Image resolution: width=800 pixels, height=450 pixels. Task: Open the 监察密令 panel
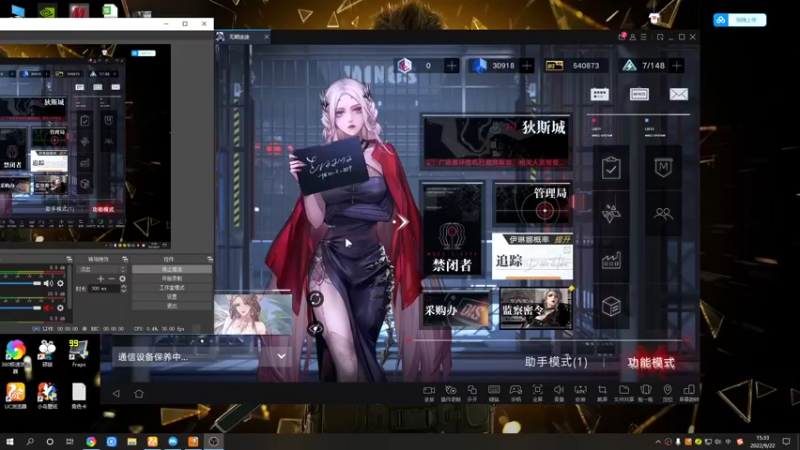click(536, 308)
